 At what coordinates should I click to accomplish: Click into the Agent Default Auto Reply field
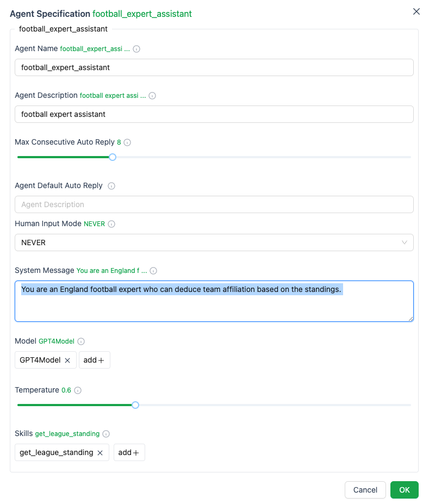tap(214, 204)
